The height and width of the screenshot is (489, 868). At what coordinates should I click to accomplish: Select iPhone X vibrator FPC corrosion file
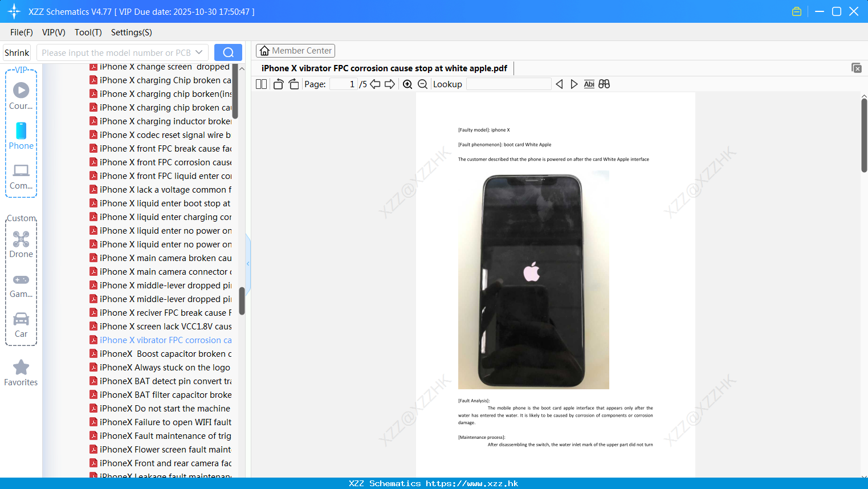point(161,340)
